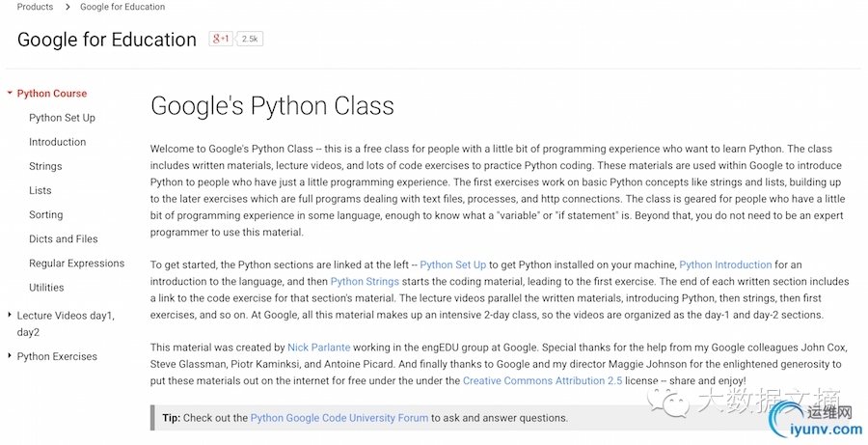868x445 pixels.
Task: Click the breadcrumb separator chevron
Action: click(x=68, y=7)
